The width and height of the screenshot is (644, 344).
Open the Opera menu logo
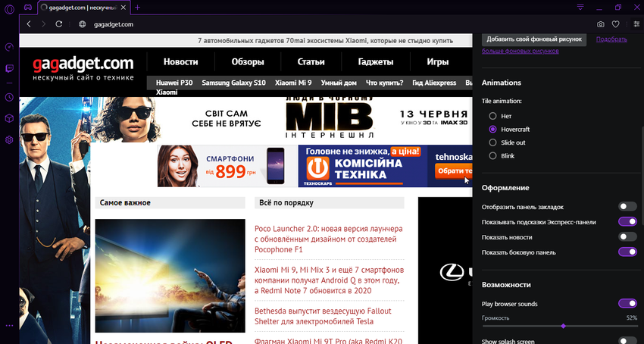coord(9,7)
